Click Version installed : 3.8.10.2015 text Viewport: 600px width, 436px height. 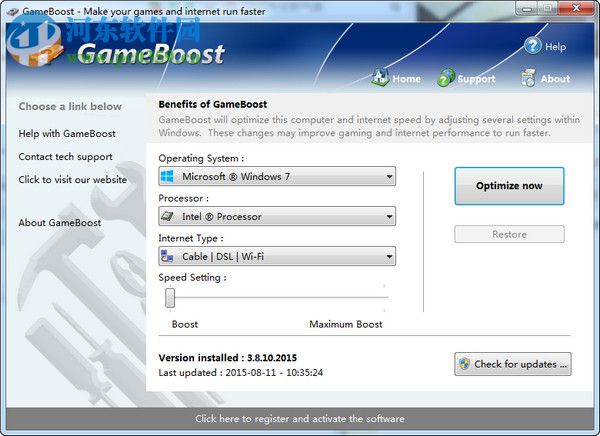point(228,358)
